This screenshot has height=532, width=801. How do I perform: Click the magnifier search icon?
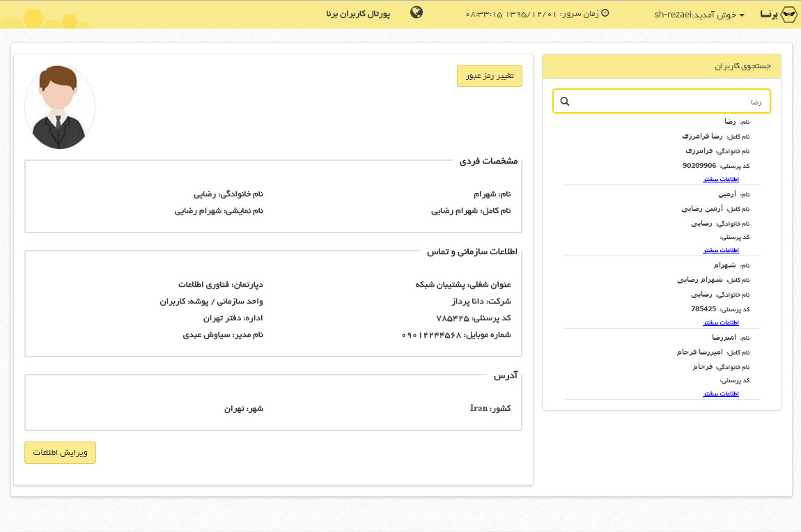tap(565, 102)
